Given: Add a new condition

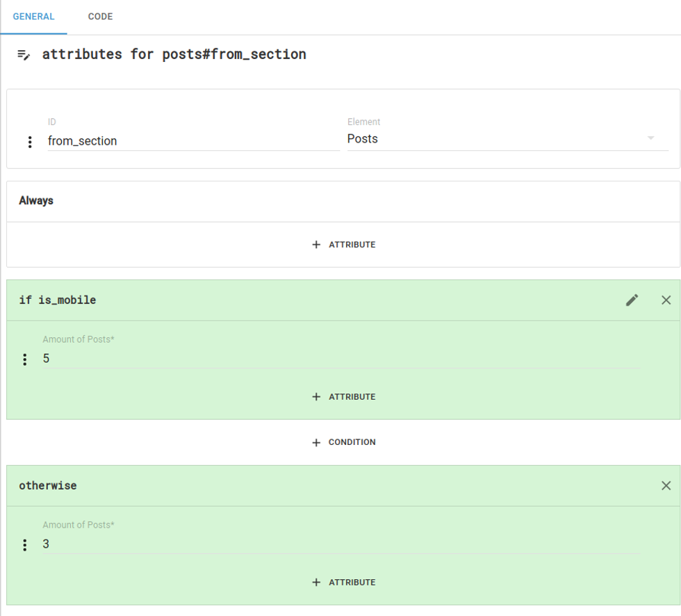Looking at the screenshot, I should coord(343,442).
